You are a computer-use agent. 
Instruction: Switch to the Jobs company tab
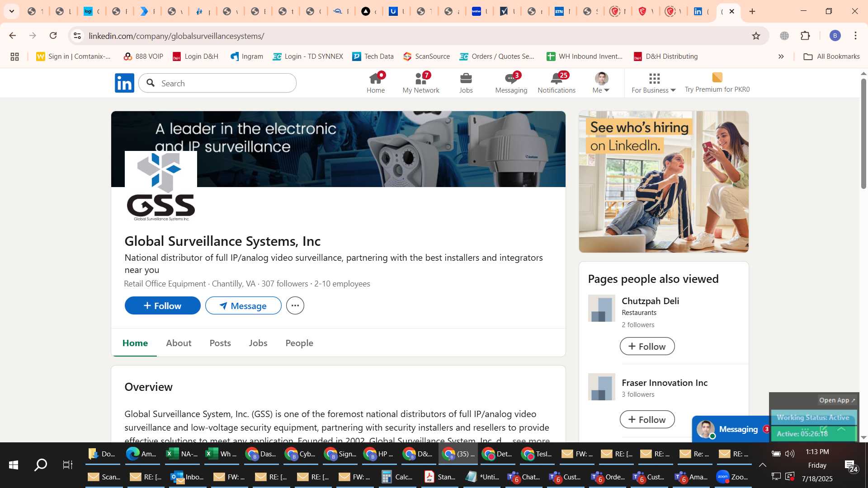[258, 343]
